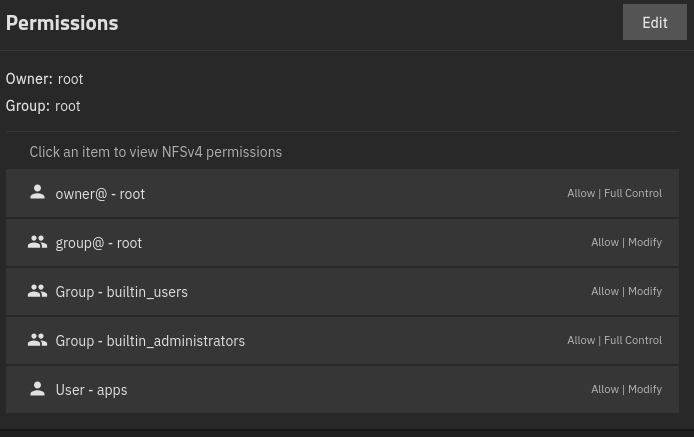Click the Edit permissions button
Image resolution: width=694 pixels, height=437 pixels.
[x=654, y=23]
